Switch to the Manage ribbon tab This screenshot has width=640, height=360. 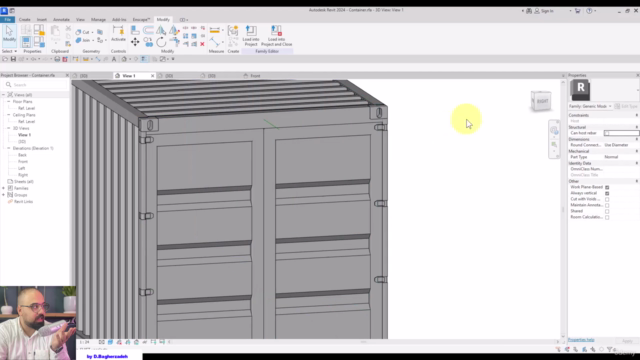pyautogui.click(x=98, y=20)
